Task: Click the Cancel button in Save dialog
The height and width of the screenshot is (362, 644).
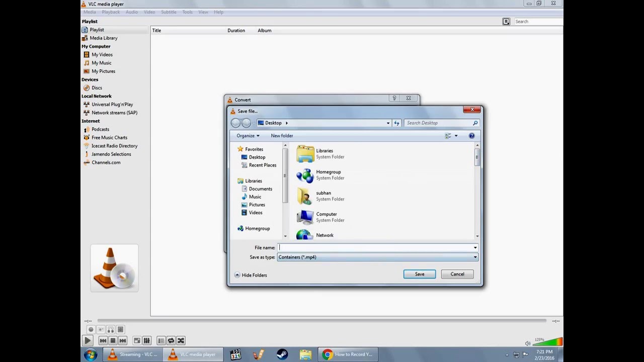Action: [457, 274]
